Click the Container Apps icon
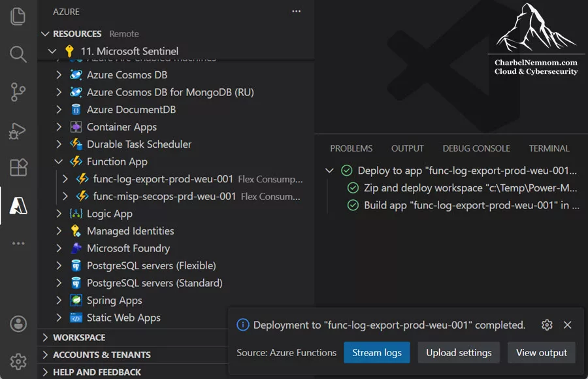 [76, 127]
